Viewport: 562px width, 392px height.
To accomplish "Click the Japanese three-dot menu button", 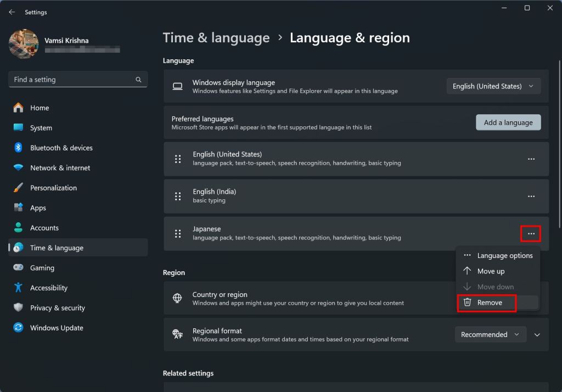I will pyautogui.click(x=531, y=233).
